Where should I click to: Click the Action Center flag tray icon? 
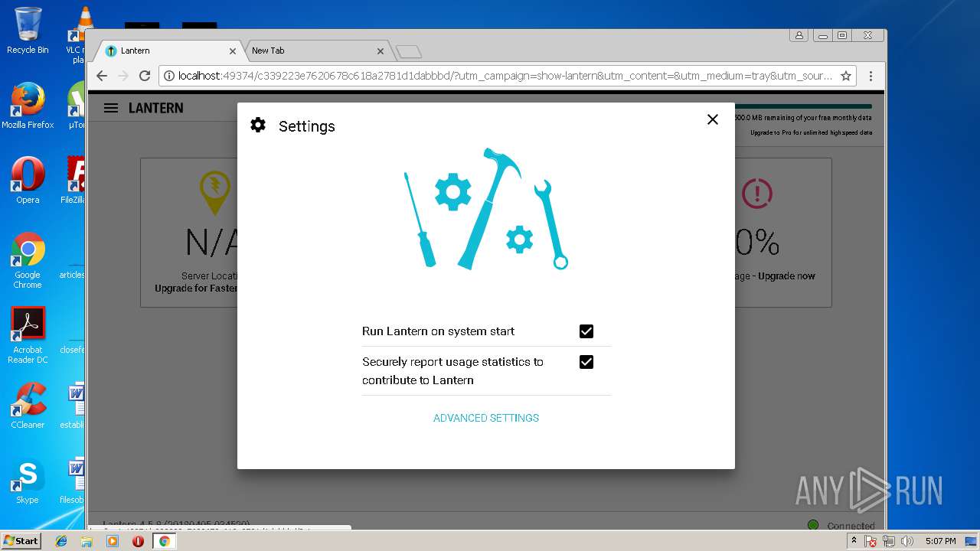click(871, 541)
